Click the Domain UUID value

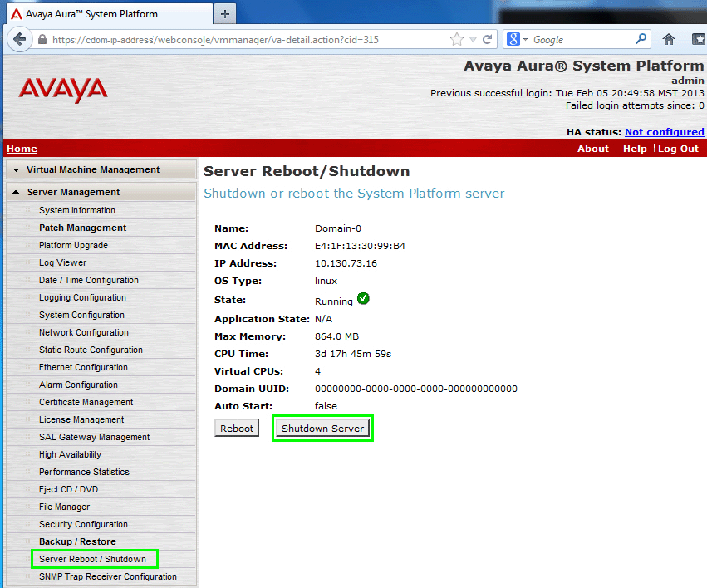[x=416, y=389]
